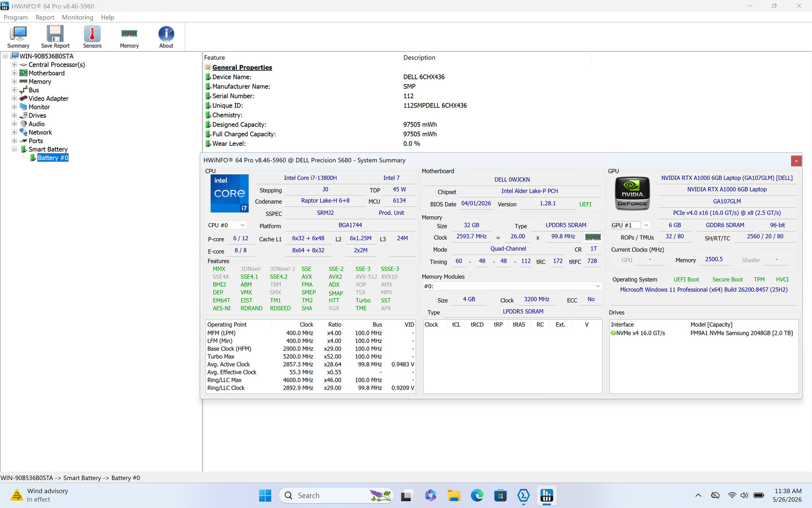The image size is (812, 508).
Task: Click the Memory module toolbar icon
Action: coord(129,37)
